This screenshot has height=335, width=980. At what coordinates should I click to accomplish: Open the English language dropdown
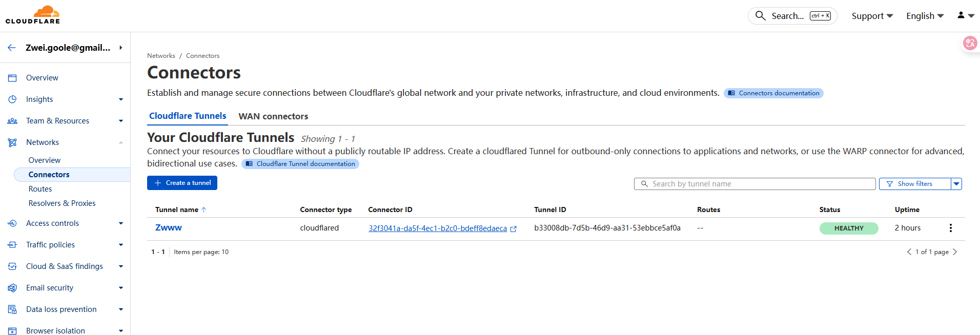[x=925, y=16]
